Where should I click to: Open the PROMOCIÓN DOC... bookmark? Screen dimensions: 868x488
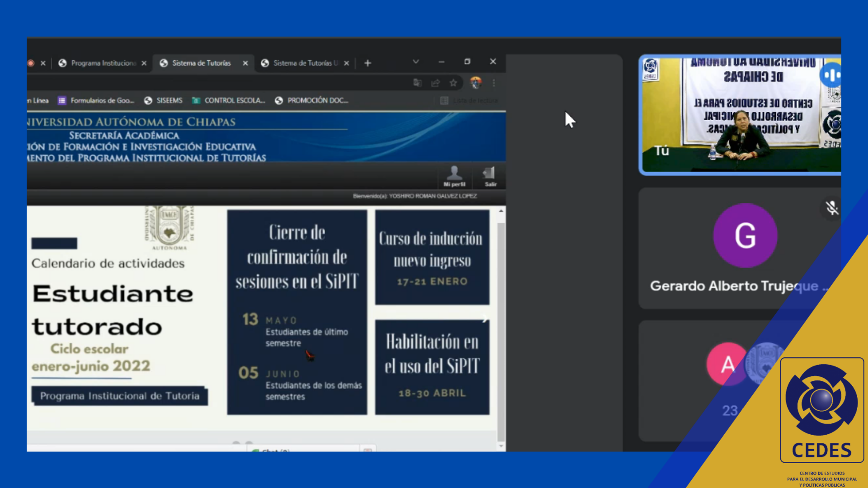pyautogui.click(x=311, y=100)
